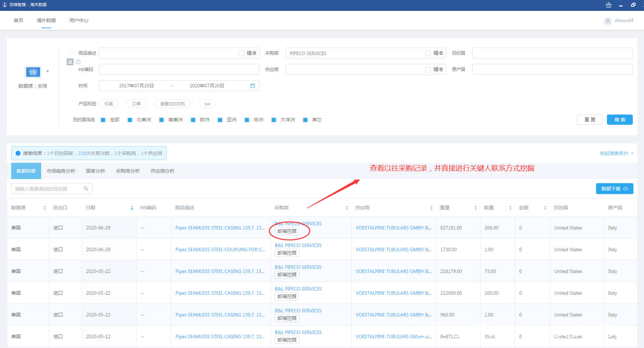The width and height of the screenshot is (644, 348).
Task: Switch to 供应商分析 tab
Action: (x=163, y=171)
